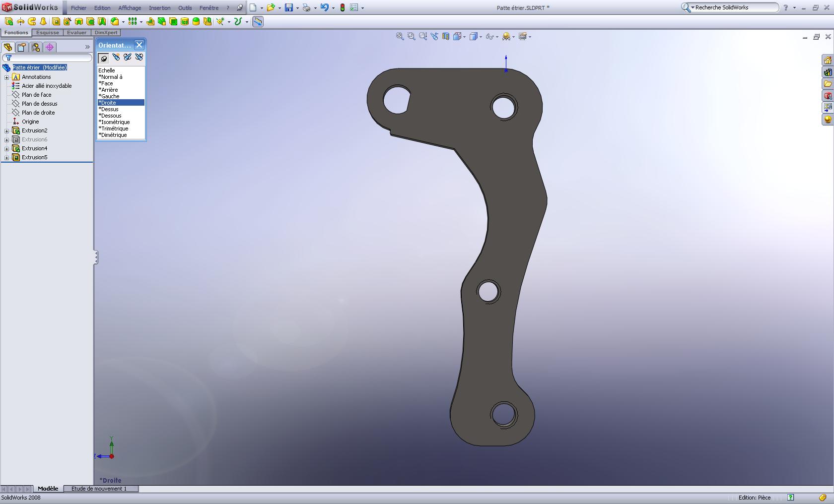Open the Fichier menu
Viewport: 834px width, 504px height.
[x=78, y=8]
